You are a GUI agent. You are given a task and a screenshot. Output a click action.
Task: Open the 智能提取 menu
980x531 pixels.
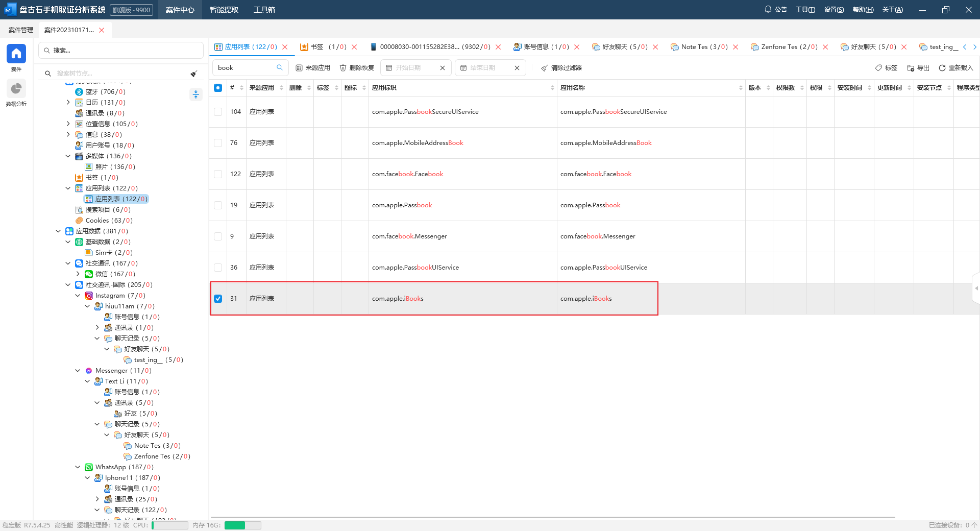(224, 10)
